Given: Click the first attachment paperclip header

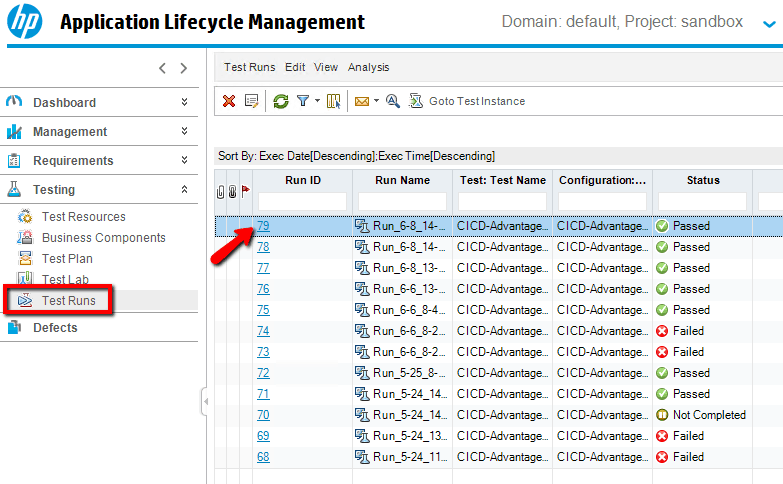Looking at the screenshot, I should pos(220,192).
